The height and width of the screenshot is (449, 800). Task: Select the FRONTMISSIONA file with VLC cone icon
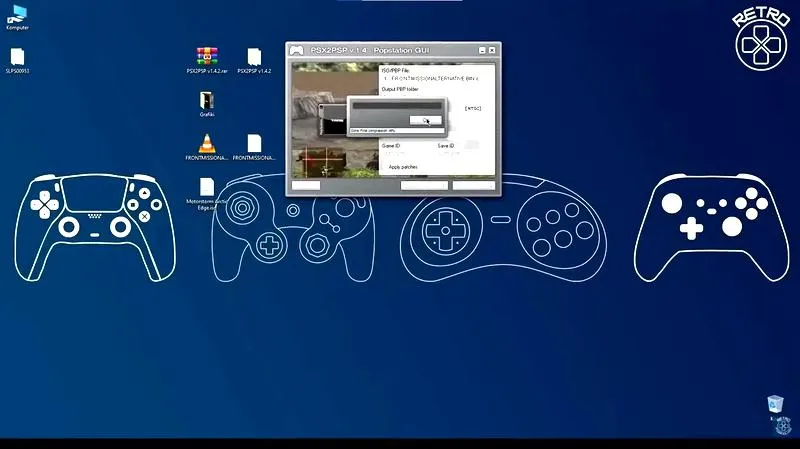pos(207,147)
